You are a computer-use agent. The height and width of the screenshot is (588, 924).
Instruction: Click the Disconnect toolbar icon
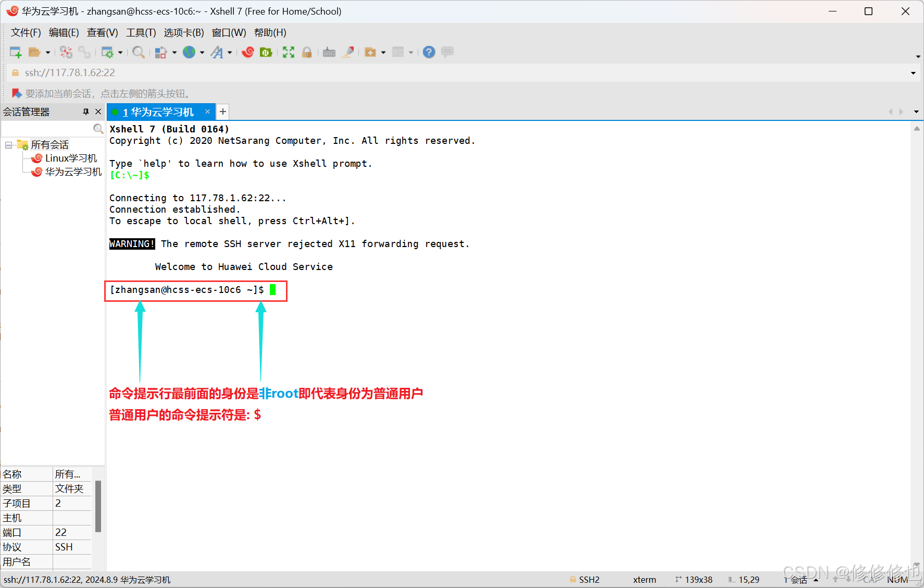pyautogui.click(x=66, y=52)
